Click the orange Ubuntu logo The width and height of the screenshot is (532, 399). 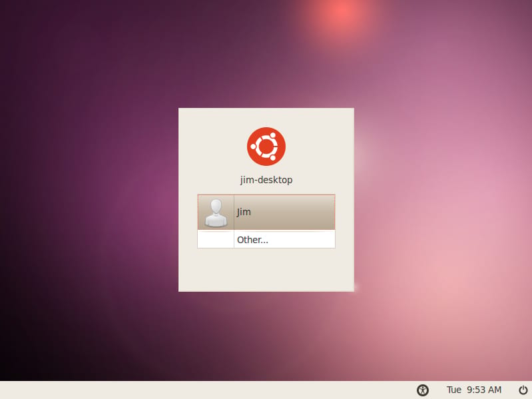tap(266, 147)
